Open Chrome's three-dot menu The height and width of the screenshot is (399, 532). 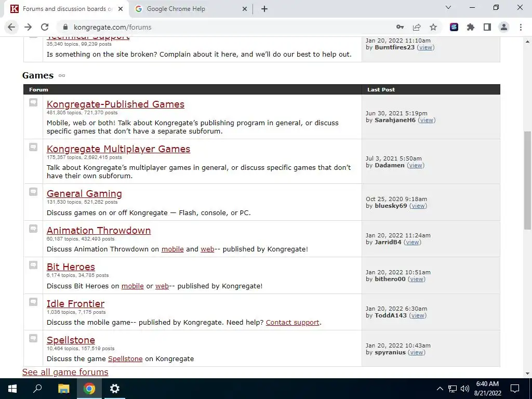pyautogui.click(x=521, y=27)
